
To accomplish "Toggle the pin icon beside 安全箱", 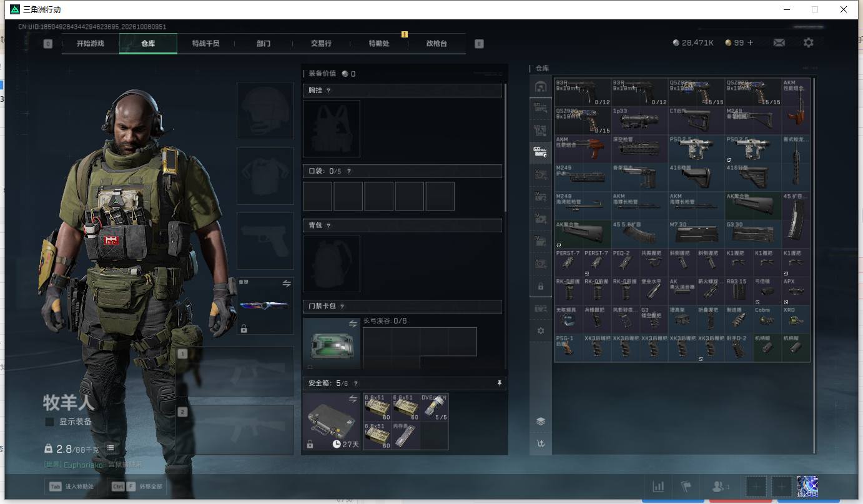I will (499, 383).
